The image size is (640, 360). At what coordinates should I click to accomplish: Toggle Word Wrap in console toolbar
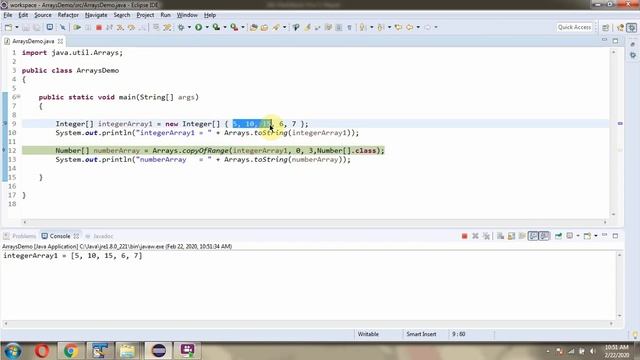point(522,236)
